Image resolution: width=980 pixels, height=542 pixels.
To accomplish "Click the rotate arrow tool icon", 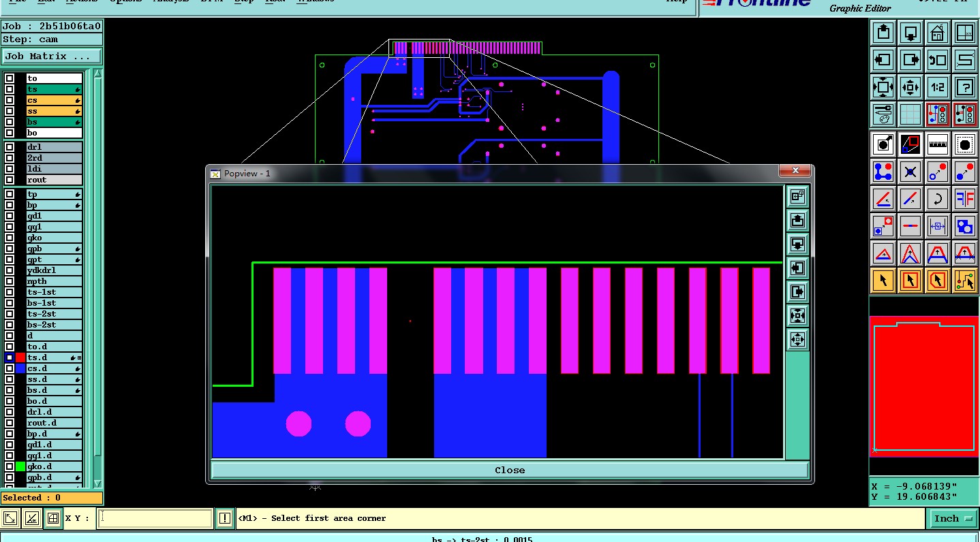I will coord(938,199).
